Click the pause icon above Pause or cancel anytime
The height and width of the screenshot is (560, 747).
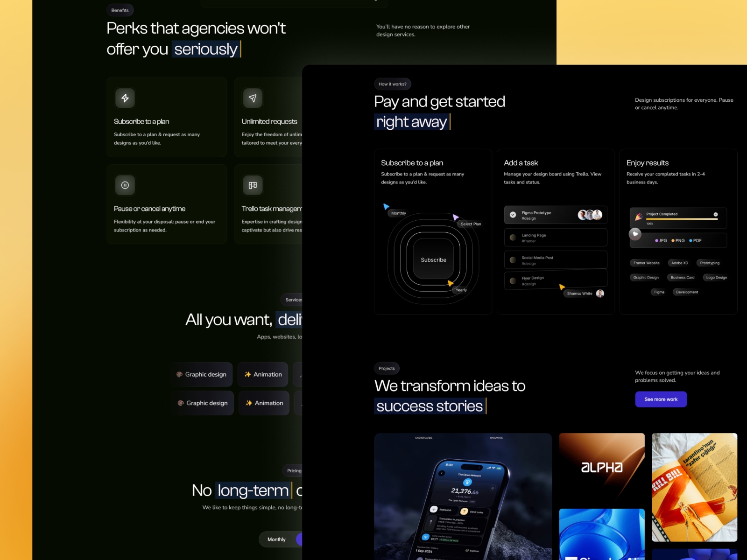pos(125,185)
